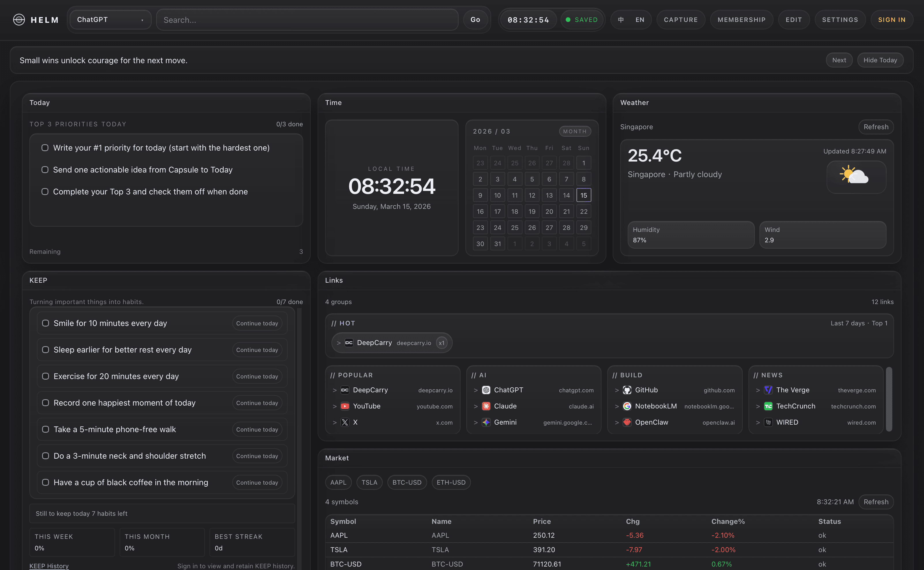The height and width of the screenshot is (570, 924).
Task: Click the TechCrunch icon in News group
Action: [x=768, y=406]
